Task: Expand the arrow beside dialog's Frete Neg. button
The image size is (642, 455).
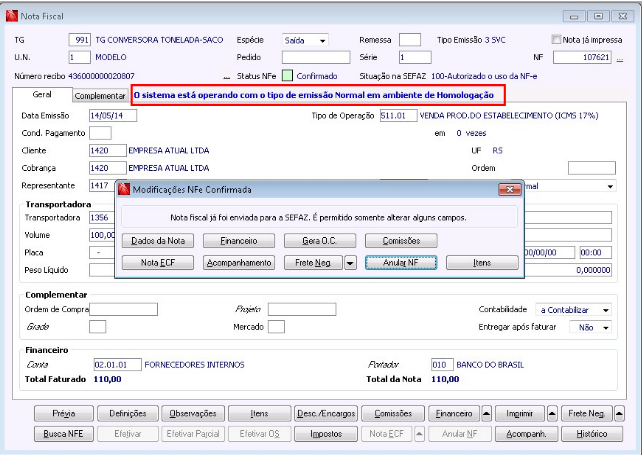Action: tap(350, 263)
